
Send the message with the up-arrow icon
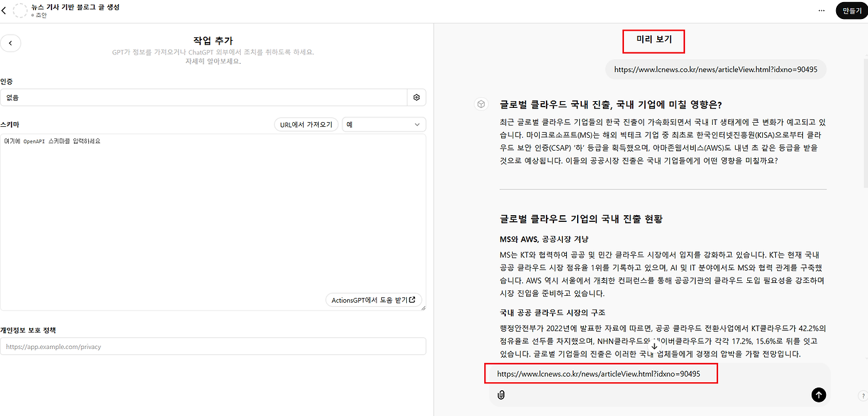click(x=818, y=394)
